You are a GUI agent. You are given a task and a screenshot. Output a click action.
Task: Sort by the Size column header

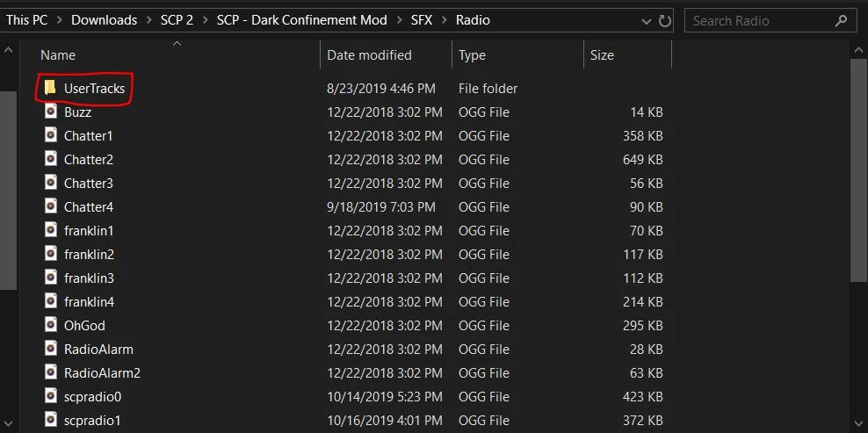[602, 55]
